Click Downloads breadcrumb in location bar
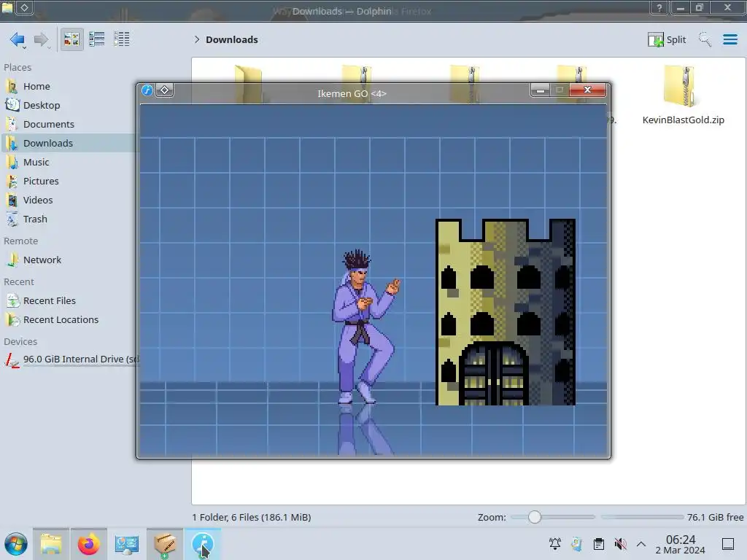 coord(231,39)
